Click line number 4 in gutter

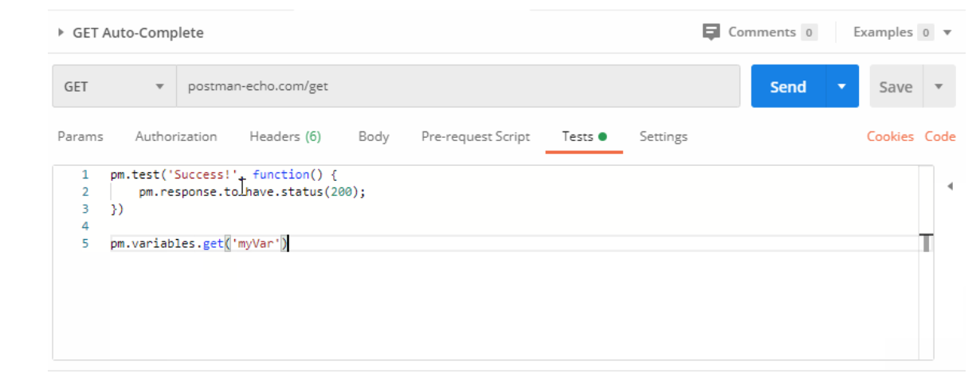[x=85, y=226]
